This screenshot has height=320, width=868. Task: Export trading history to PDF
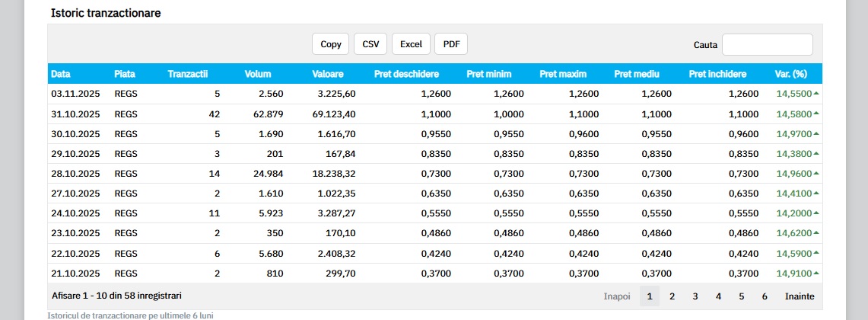[451, 44]
